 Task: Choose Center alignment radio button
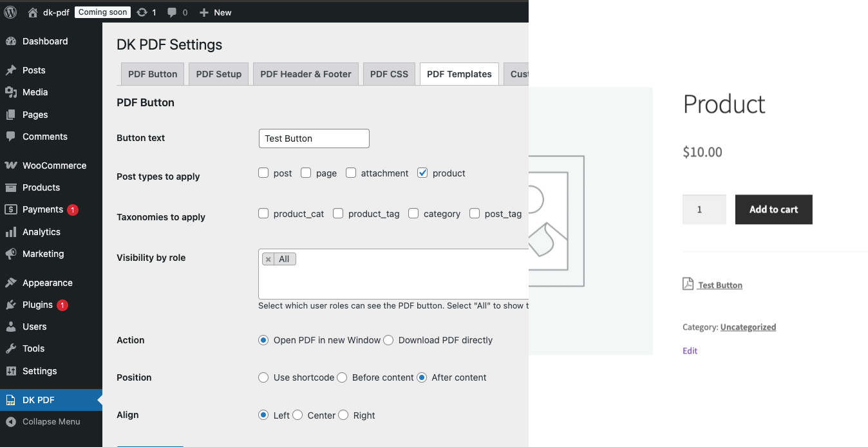tap(297, 415)
